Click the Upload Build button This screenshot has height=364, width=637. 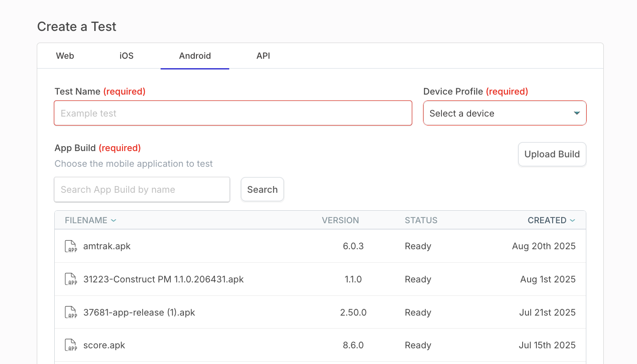coord(552,154)
